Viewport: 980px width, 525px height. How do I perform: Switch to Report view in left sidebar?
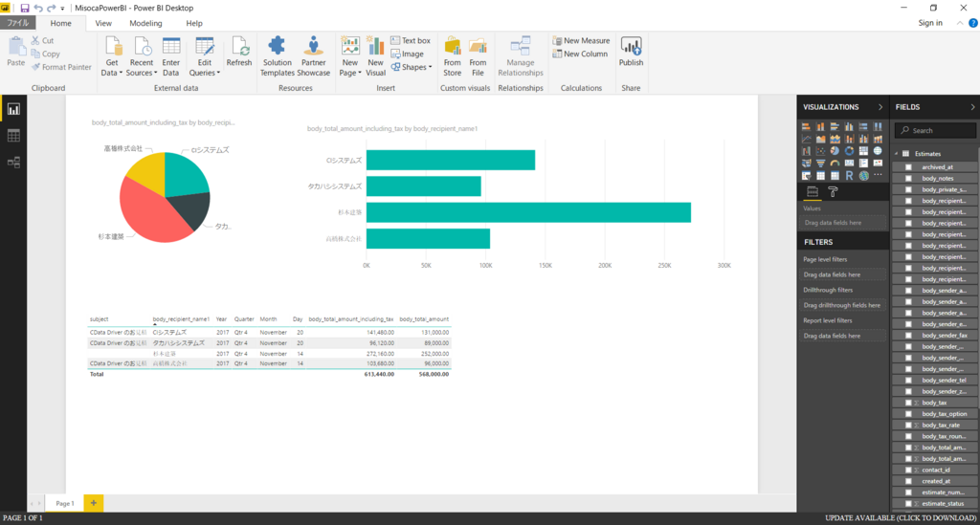(13, 109)
